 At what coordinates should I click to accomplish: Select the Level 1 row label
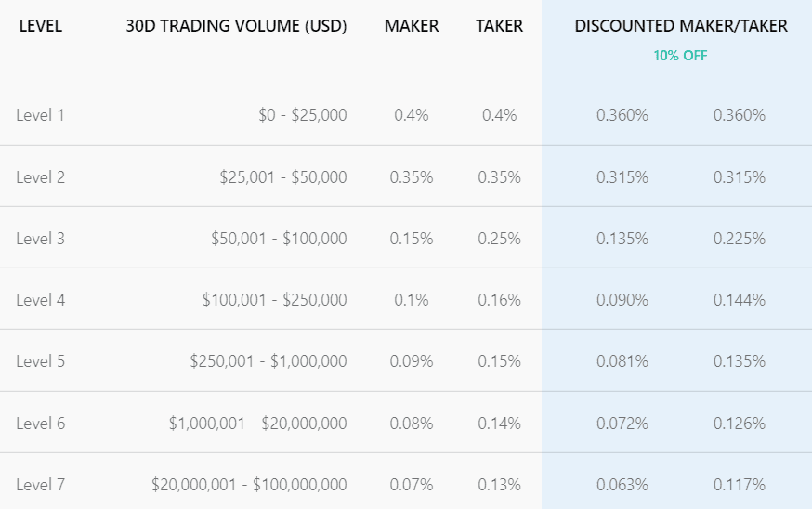point(40,115)
